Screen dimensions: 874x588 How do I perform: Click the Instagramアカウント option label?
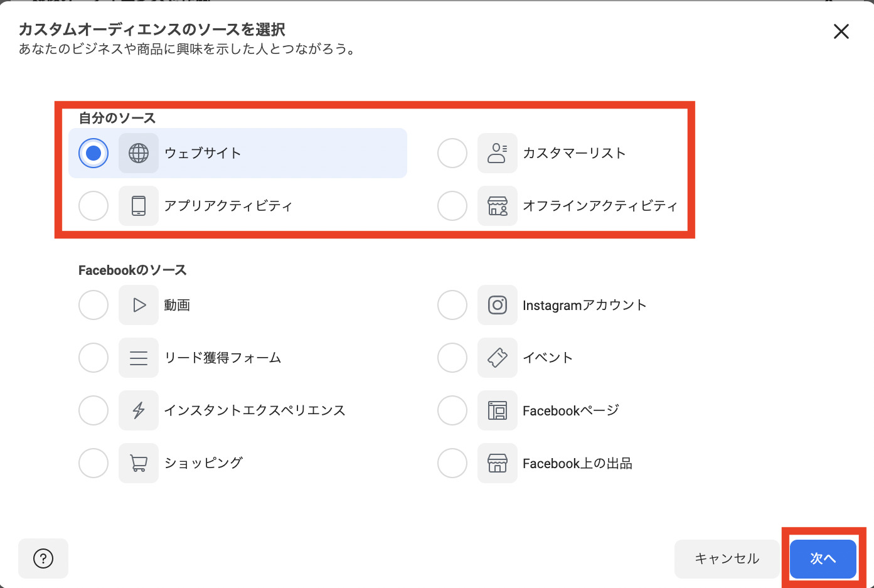click(x=584, y=305)
